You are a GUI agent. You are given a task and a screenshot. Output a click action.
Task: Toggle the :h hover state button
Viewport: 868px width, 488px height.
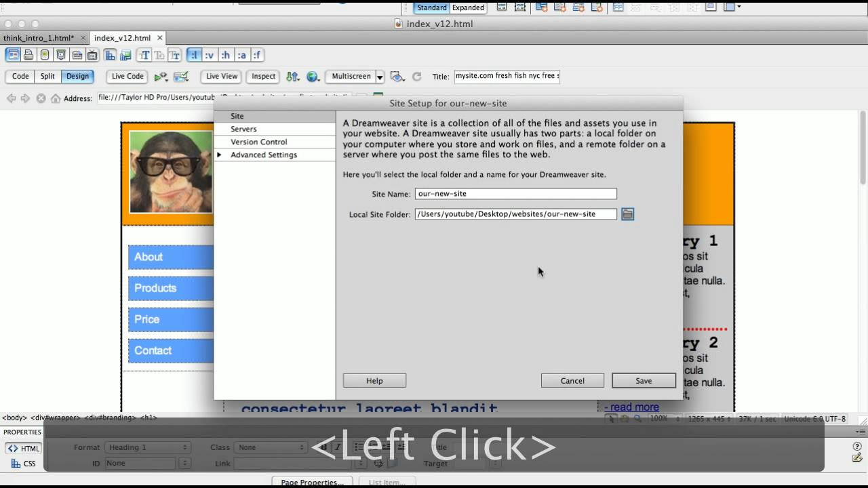(x=226, y=55)
